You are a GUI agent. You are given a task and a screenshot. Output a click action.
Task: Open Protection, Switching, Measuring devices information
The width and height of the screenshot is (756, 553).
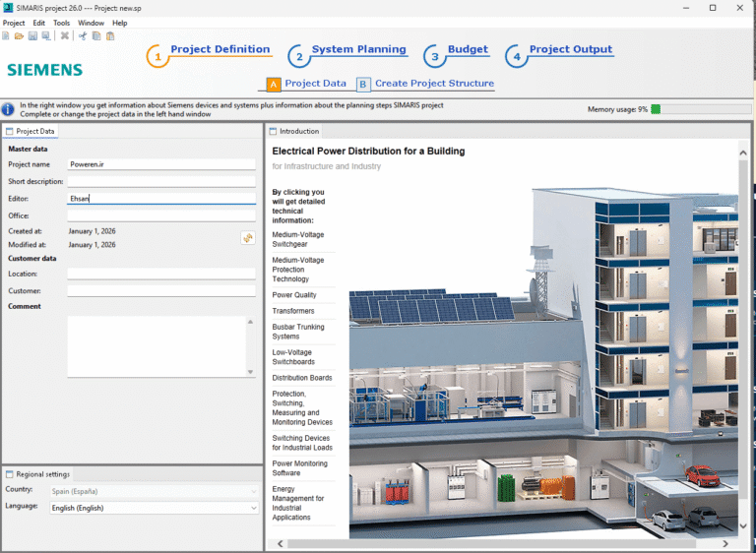click(x=302, y=408)
